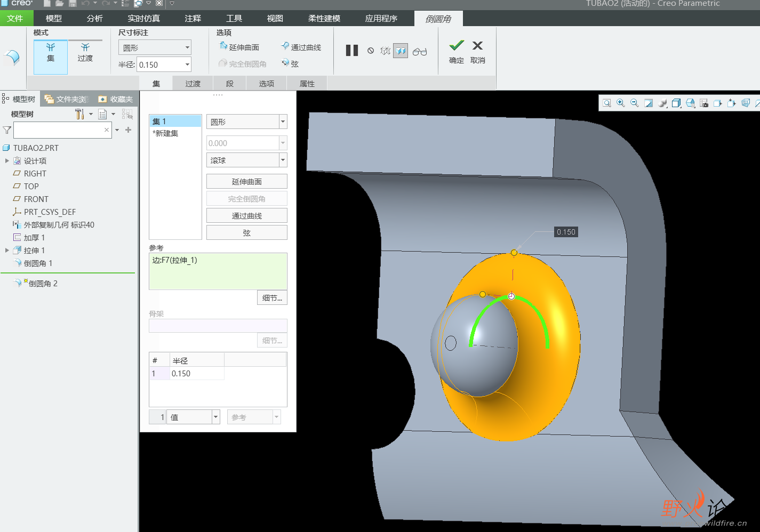This screenshot has width=760, height=532.
Task: Open the 滚球 creation method dropdown
Action: pyautogui.click(x=247, y=160)
